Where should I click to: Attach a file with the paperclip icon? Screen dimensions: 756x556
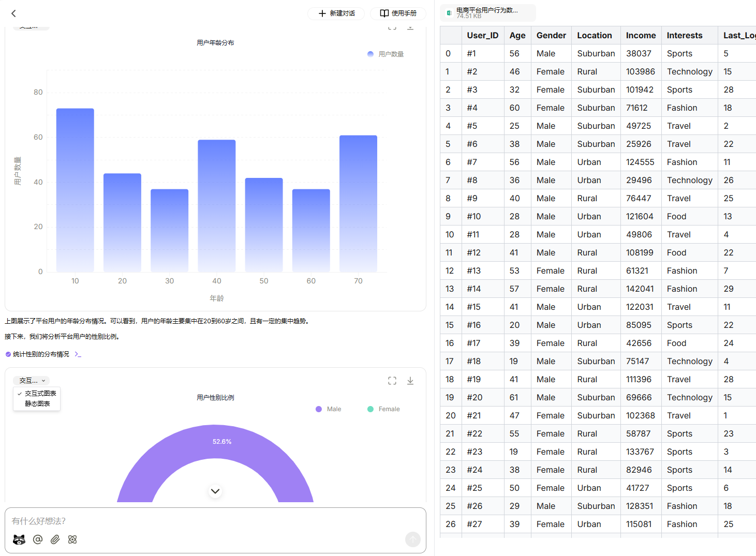click(55, 539)
